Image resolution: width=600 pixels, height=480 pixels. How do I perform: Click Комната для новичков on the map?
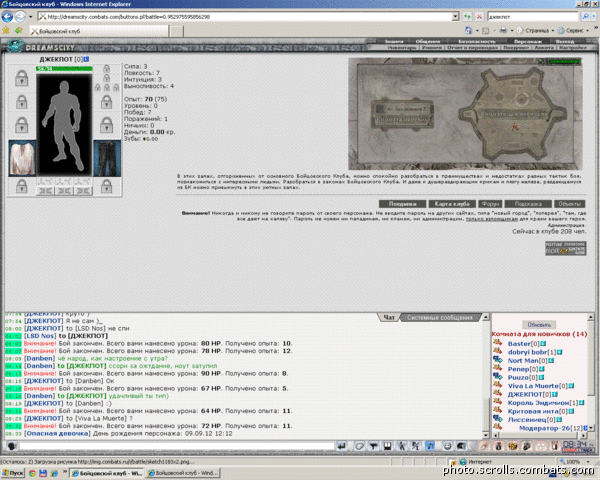[x=513, y=114]
